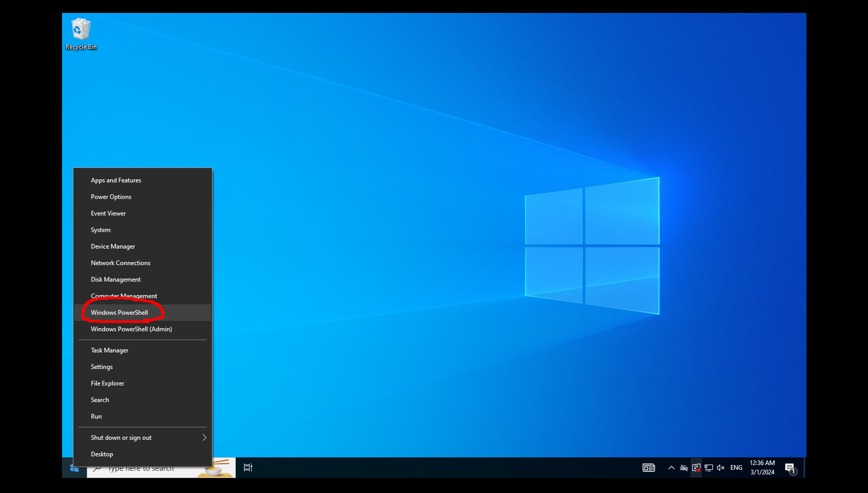Open Device Manager from the menu
Viewport: 868px width, 493px height.
pyautogui.click(x=113, y=246)
